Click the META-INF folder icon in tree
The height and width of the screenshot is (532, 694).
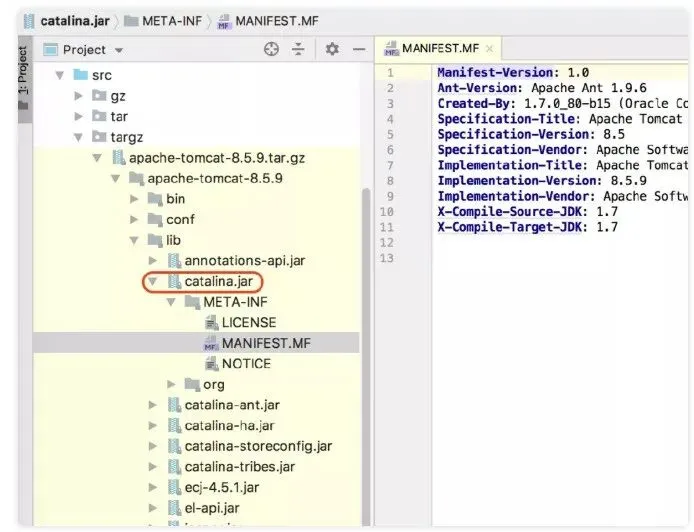click(x=192, y=302)
